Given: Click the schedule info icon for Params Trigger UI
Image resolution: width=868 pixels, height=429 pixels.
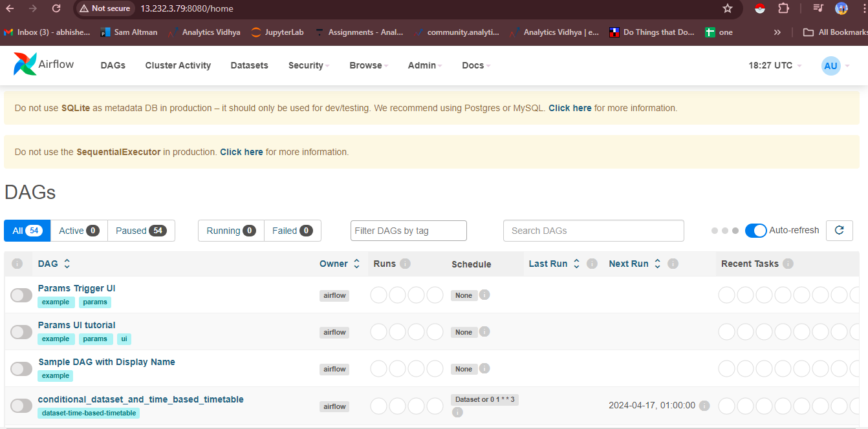Looking at the screenshot, I should point(484,295).
